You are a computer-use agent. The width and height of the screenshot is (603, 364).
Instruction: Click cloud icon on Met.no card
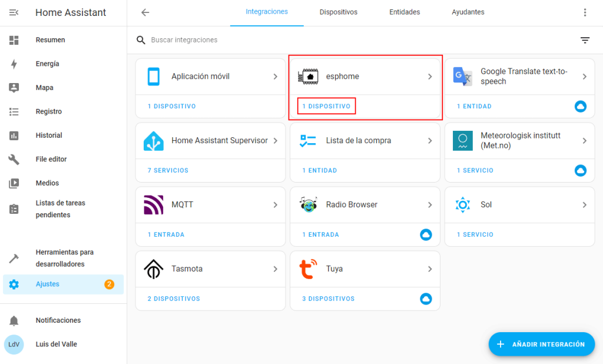pyautogui.click(x=580, y=170)
